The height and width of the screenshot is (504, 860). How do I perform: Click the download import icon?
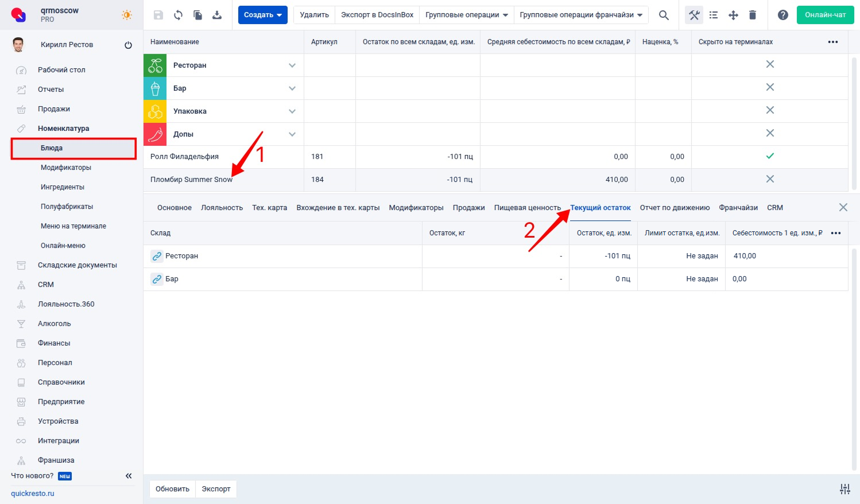[217, 15]
